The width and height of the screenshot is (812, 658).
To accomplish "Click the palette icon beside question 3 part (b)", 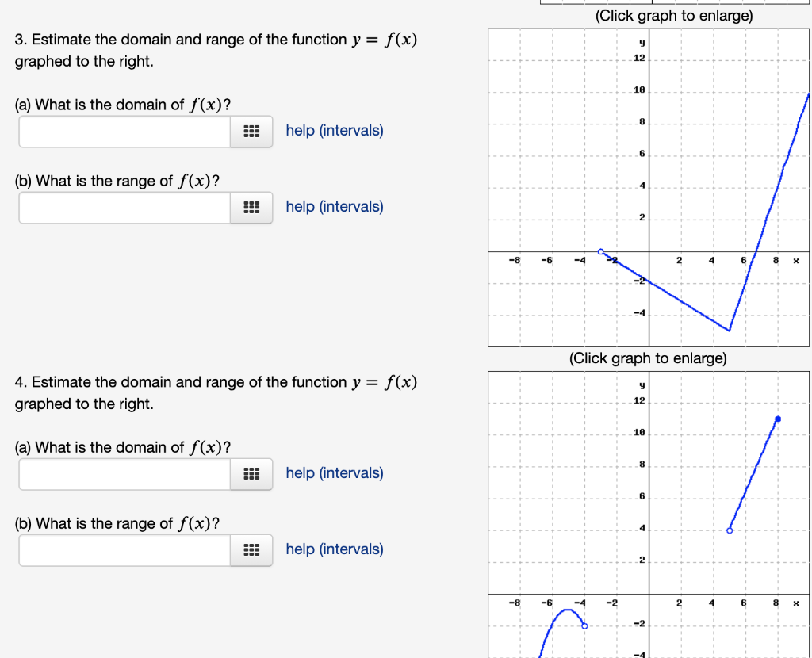I will coord(251,208).
